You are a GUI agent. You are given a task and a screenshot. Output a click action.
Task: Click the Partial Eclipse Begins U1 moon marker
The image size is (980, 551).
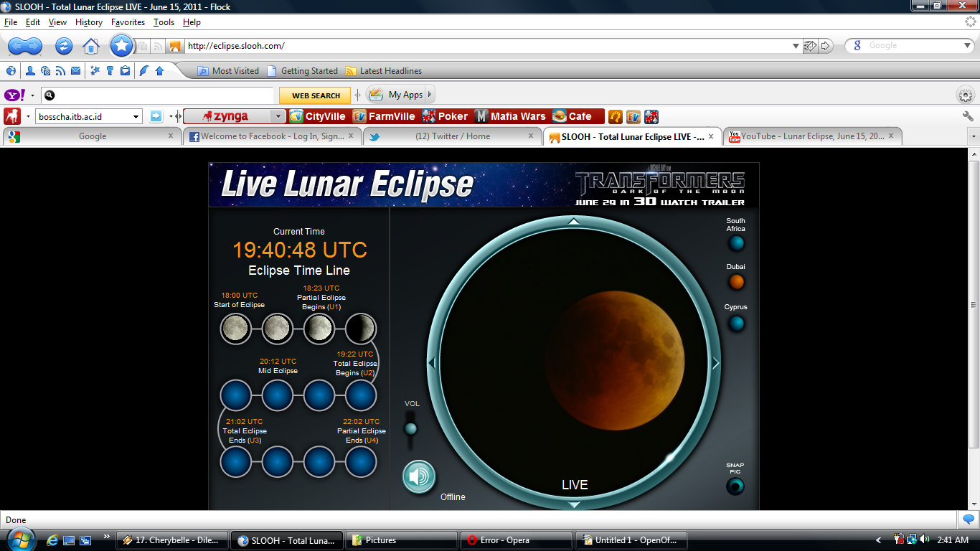319,329
